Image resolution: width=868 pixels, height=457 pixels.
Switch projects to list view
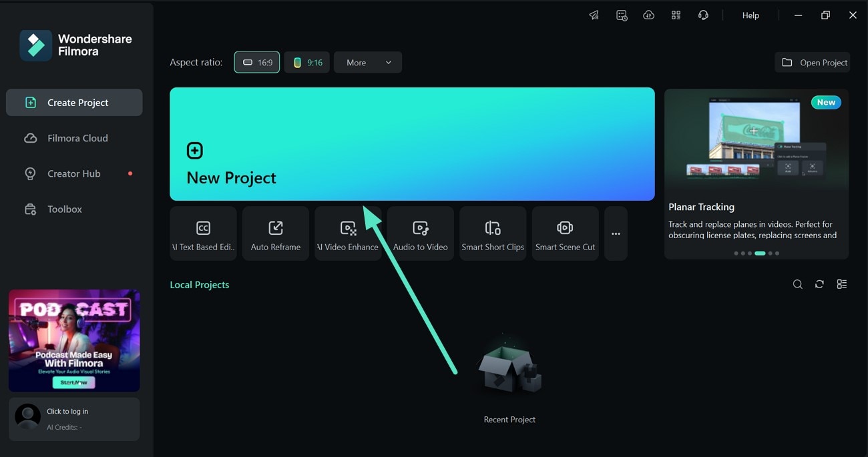(841, 284)
